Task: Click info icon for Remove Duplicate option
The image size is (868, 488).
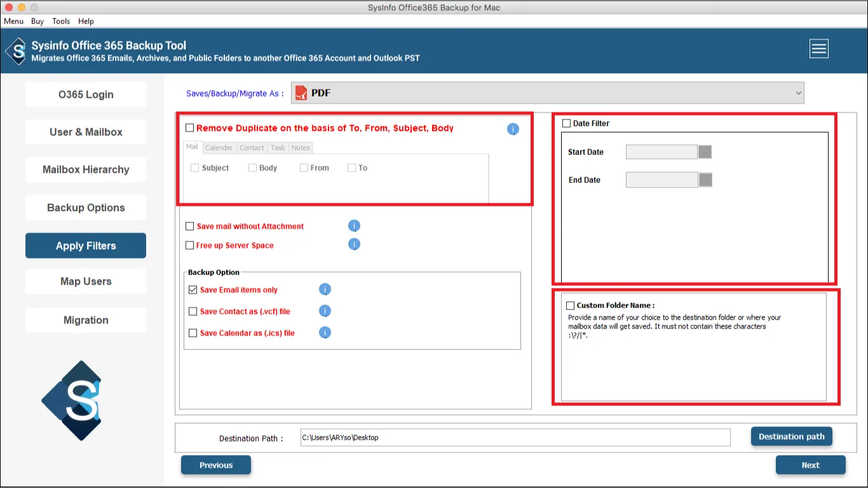Action: coord(513,129)
